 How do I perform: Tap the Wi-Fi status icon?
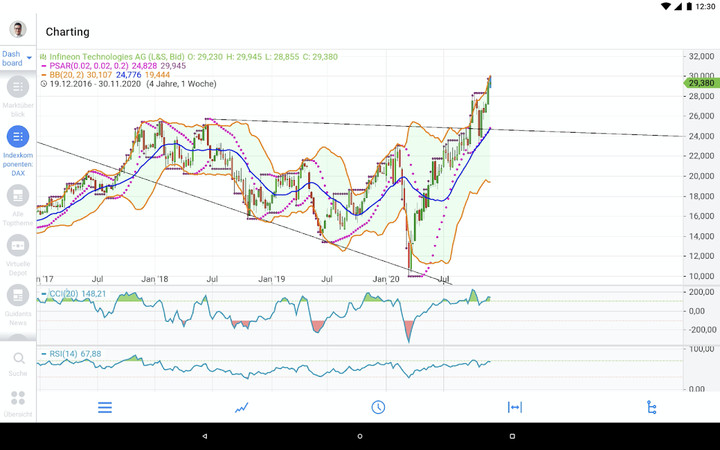tap(666, 6)
